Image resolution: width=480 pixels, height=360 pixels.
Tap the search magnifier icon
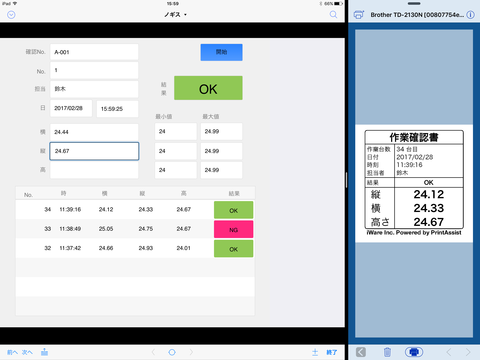333,14
